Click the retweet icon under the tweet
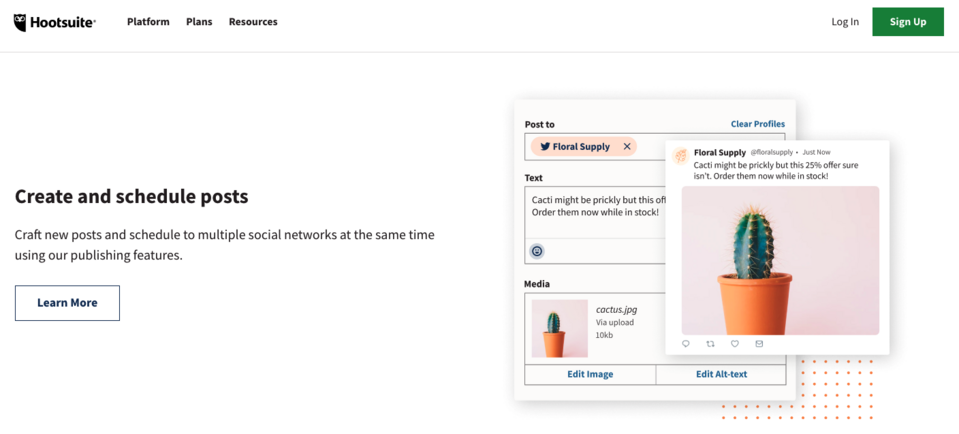 [710, 344]
